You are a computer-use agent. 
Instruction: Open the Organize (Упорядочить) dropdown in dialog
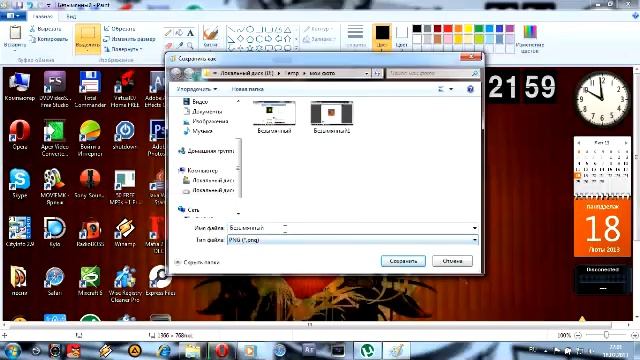(x=197, y=89)
